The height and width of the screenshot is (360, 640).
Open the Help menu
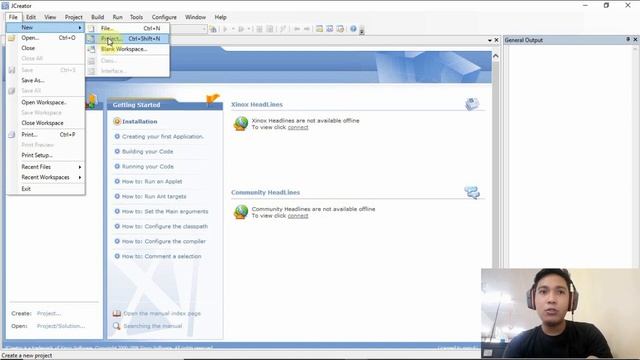(220, 17)
